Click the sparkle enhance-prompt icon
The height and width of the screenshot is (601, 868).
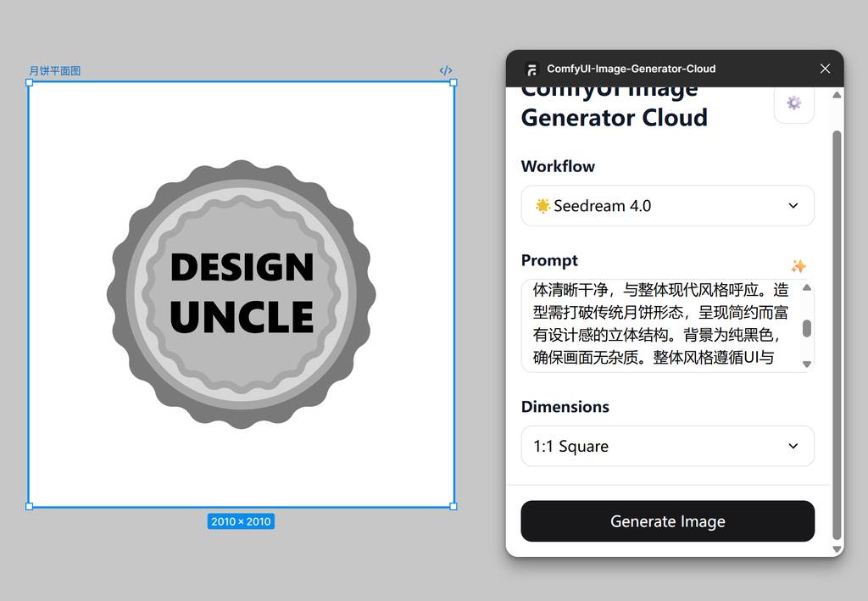798,266
